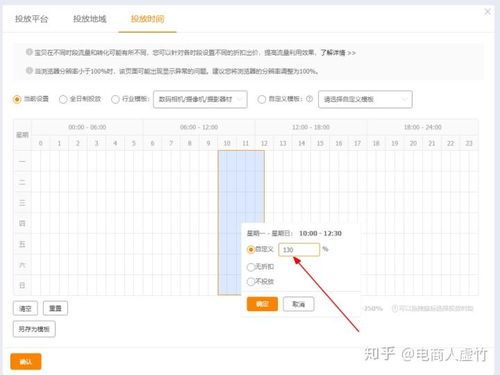The height and width of the screenshot is (375, 500).
Task: Choose the 行业模板 radio option
Action: [115, 99]
